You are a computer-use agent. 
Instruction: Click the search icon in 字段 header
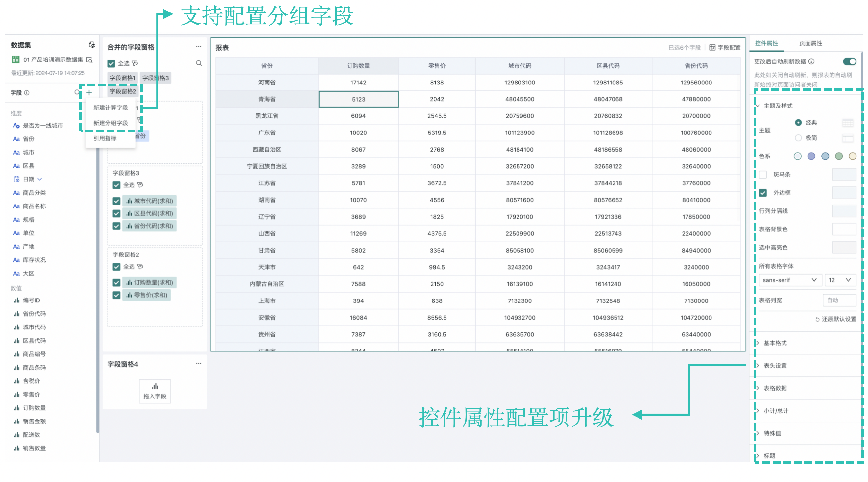point(77,92)
